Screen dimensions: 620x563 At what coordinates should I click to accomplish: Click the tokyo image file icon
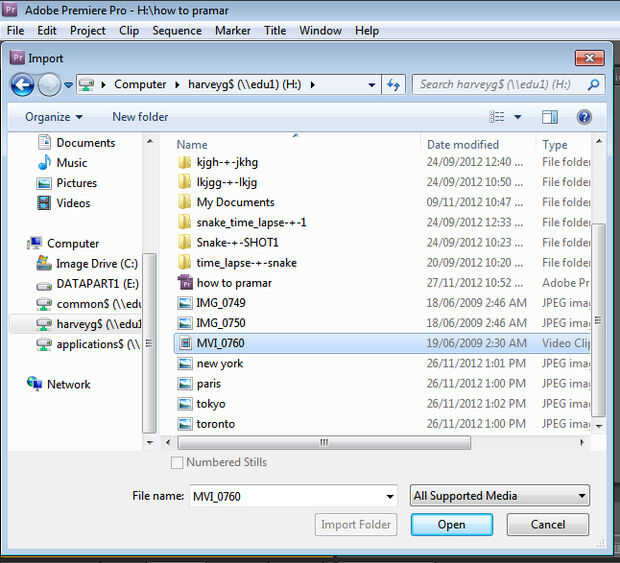tap(185, 404)
